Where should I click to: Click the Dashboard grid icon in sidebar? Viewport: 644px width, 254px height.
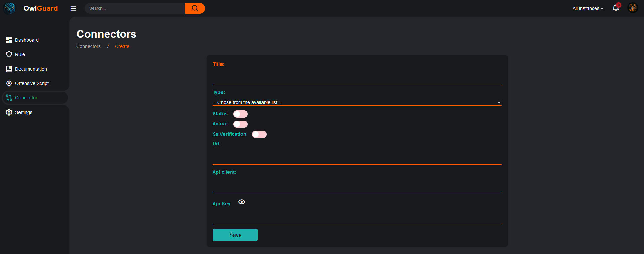click(x=9, y=40)
